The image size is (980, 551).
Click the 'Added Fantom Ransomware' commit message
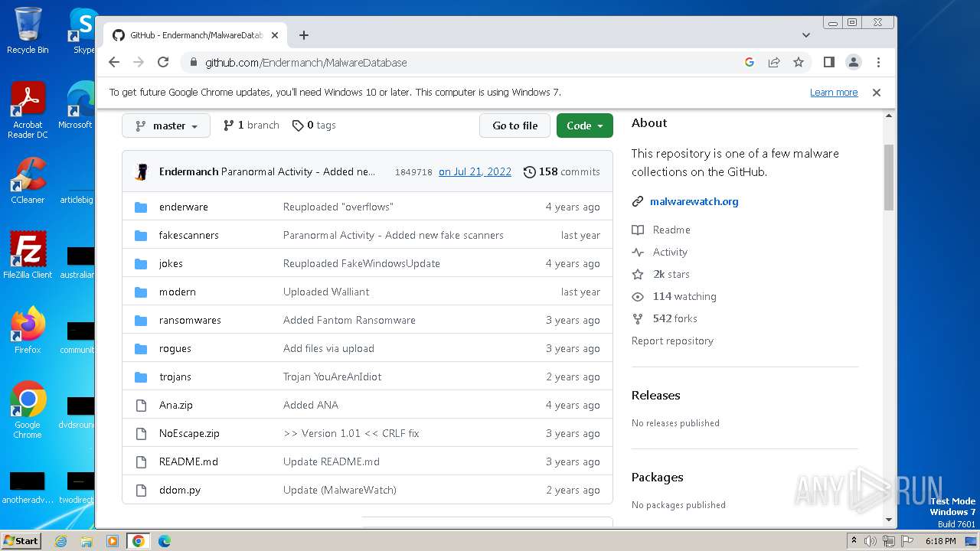point(349,320)
